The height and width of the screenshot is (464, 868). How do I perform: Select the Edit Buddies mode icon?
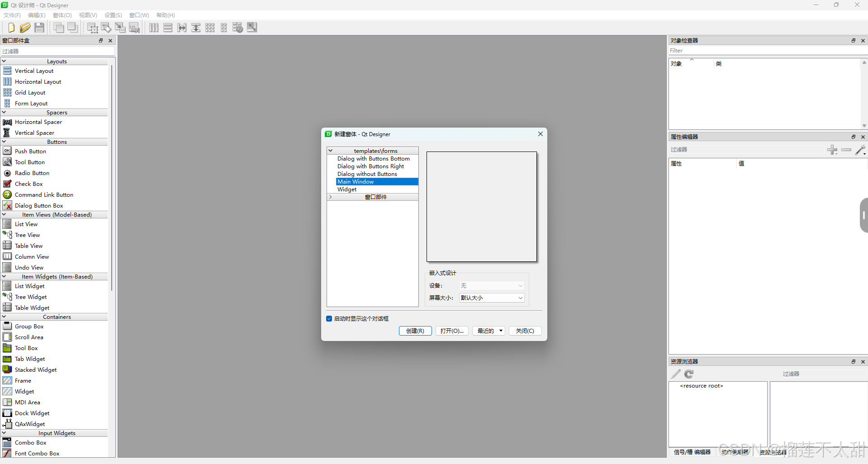pyautogui.click(x=120, y=28)
